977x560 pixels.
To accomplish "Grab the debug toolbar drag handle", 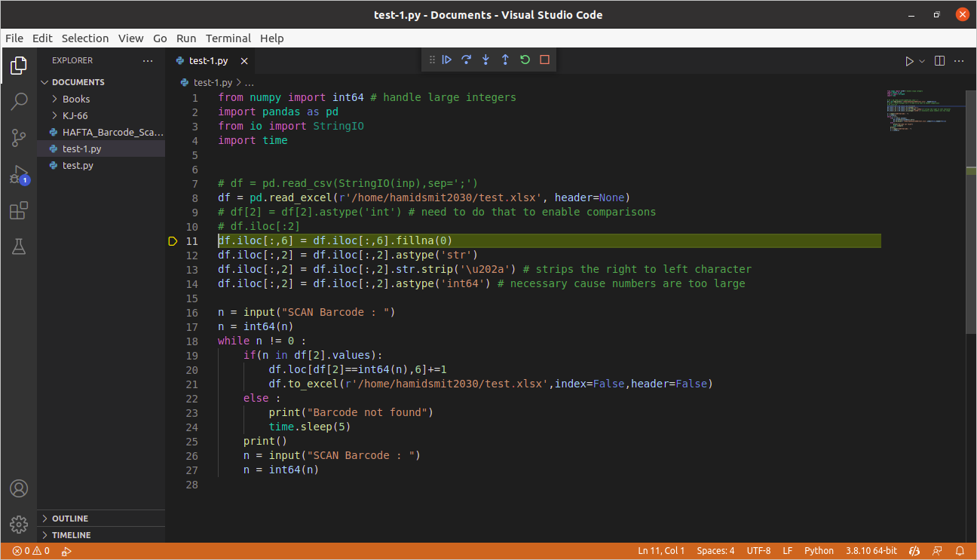I will coord(432,60).
